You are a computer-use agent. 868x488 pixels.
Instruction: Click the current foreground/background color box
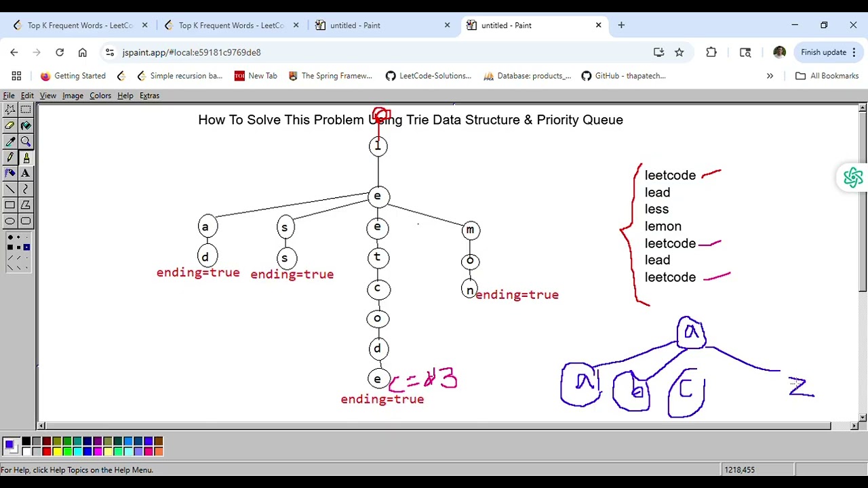click(x=12, y=446)
